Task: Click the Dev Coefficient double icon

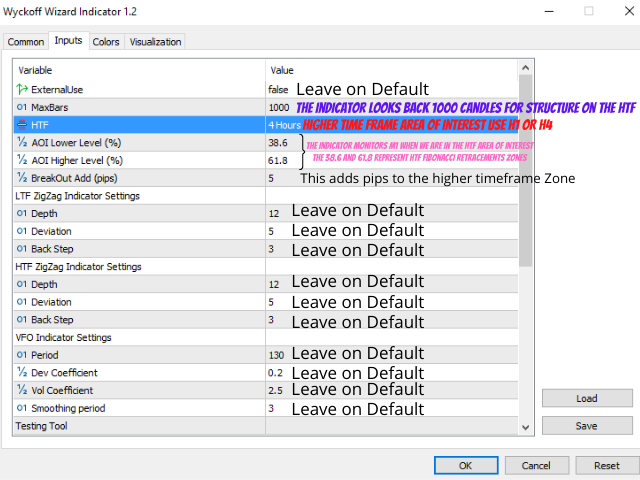Action: pyautogui.click(x=22, y=373)
